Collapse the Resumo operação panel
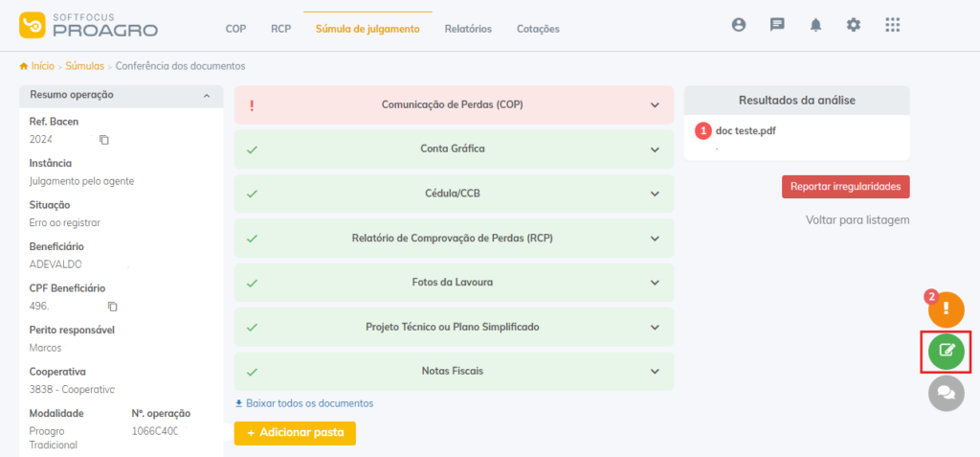 207,96
